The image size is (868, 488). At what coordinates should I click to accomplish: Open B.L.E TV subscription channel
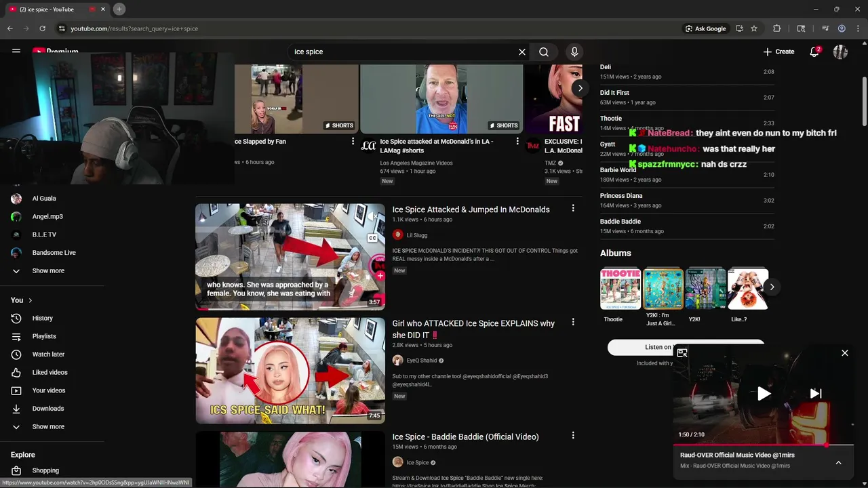44,235
